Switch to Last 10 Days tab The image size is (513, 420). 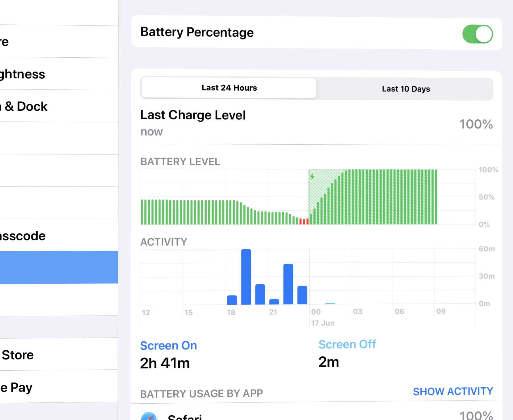406,89
